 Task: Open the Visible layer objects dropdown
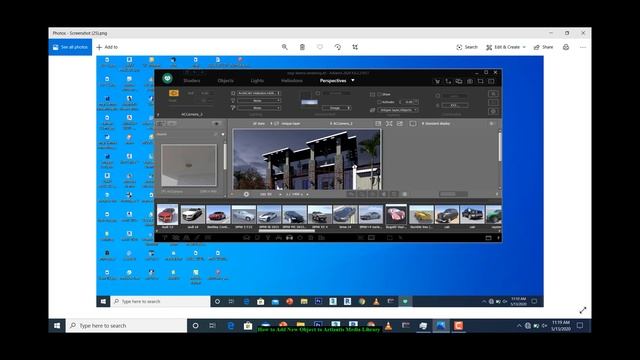click(398, 110)
